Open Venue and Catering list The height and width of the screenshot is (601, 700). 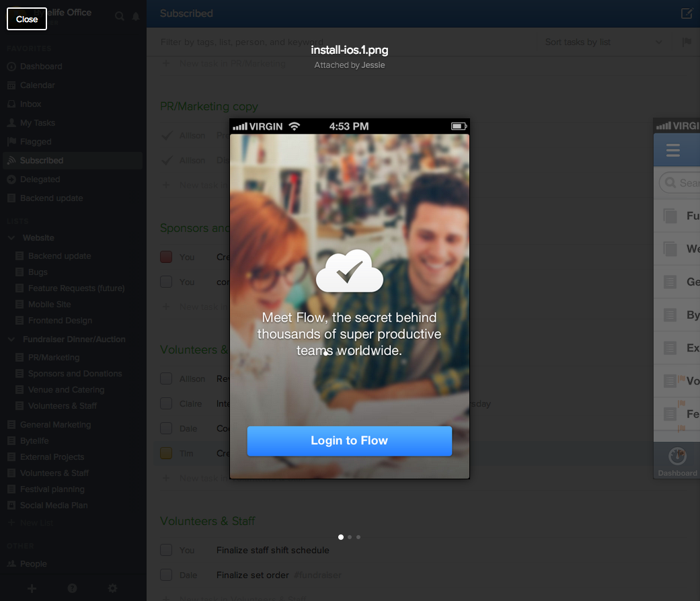(66, 389)
